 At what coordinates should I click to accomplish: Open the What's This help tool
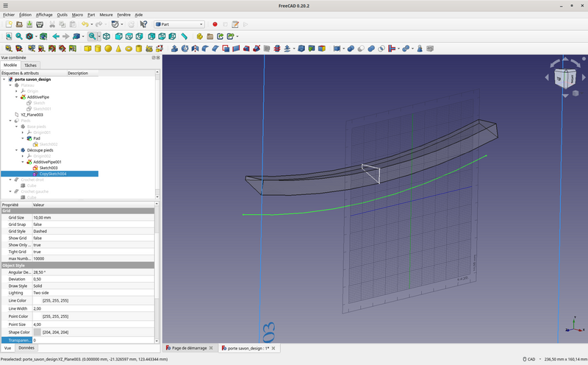pyautogui.click(x=143, y=24)
